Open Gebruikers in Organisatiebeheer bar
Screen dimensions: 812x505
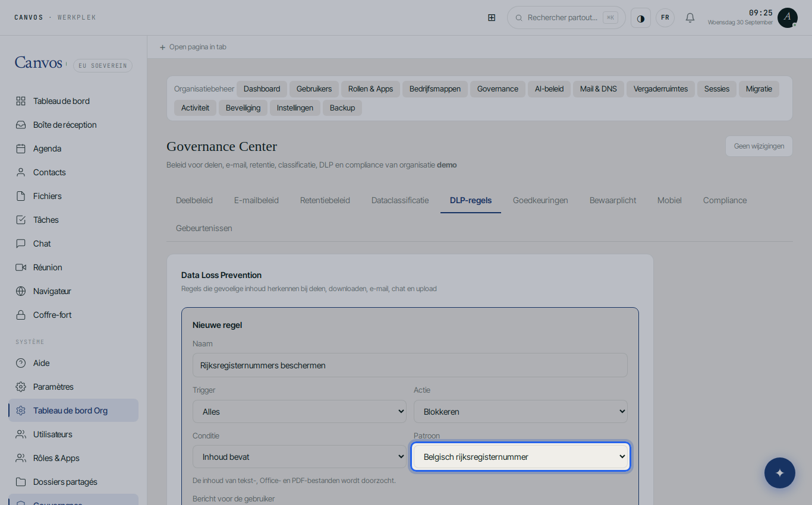pos(314,89)
